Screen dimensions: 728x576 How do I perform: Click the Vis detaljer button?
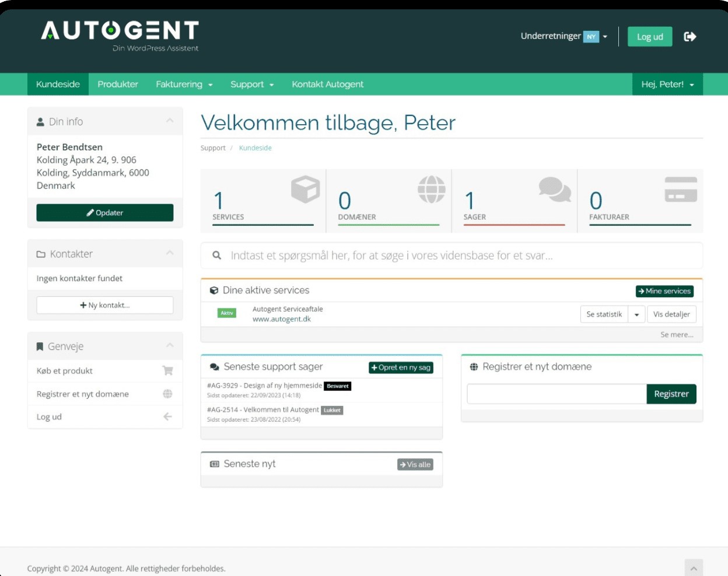click(x=671, y=314)
